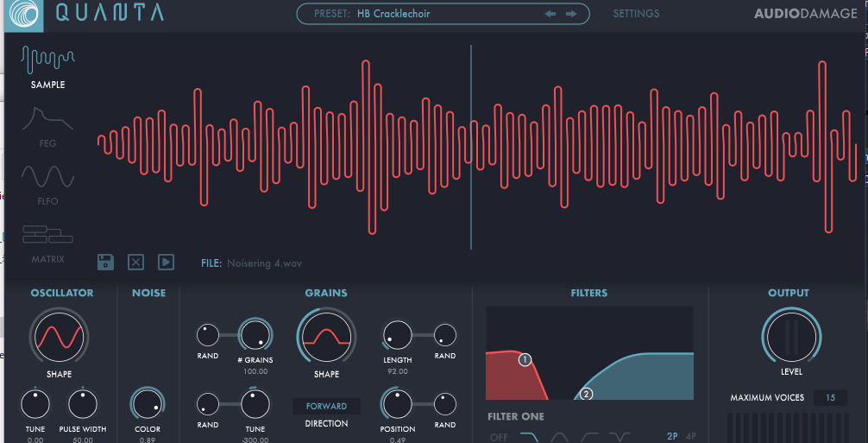The height and width of the screenshot is (443, 868).
Task: Click # GRAINS value 100.00
Action: 255,371
